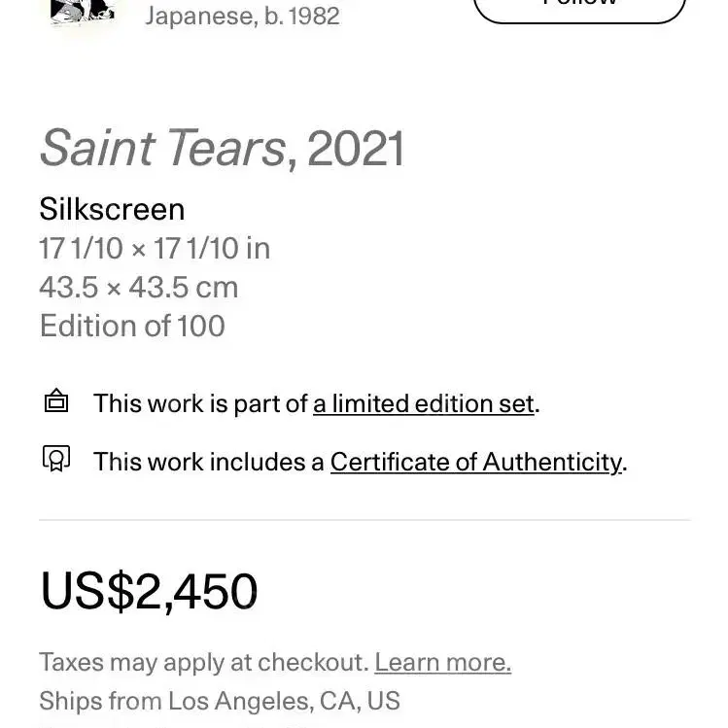
Task: Click the limited edition frame icon
Action: coord(56,400)
